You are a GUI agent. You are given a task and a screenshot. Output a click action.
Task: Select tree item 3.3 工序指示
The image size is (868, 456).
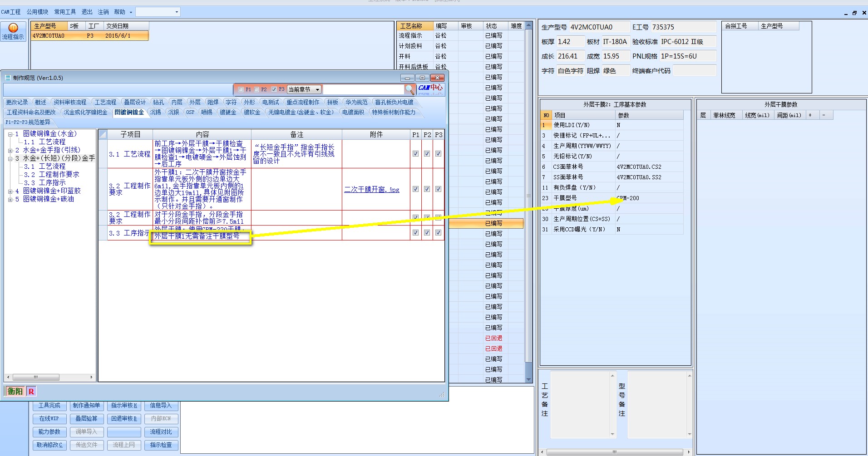(x=45, y=183)
